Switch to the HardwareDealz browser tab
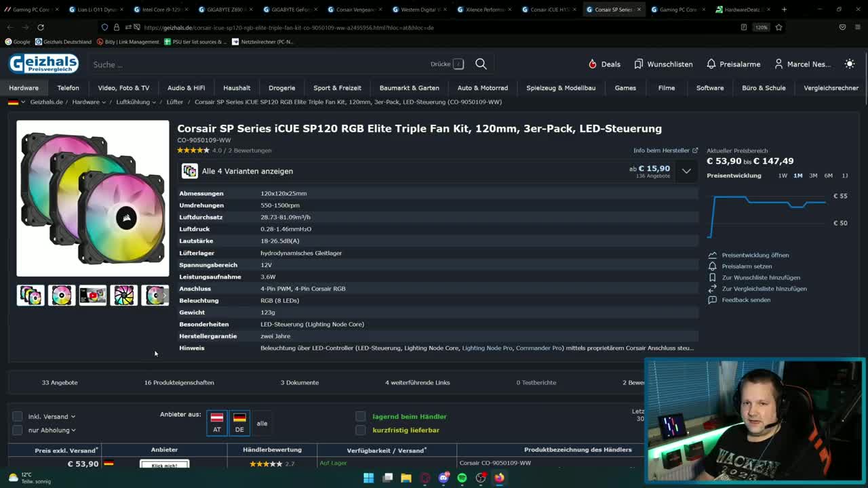The image size is (868, 488). click(x=743, y=9)
